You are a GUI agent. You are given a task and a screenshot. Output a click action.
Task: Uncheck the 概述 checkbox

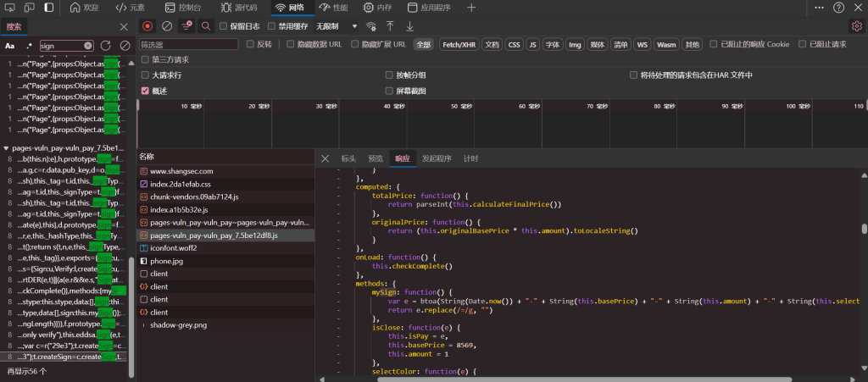[145, 91]
